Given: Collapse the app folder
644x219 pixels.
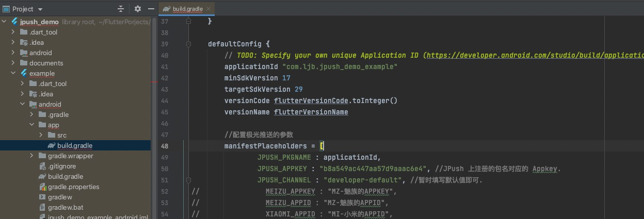Looking at the screenshot, I should click(x=31, y=125).
